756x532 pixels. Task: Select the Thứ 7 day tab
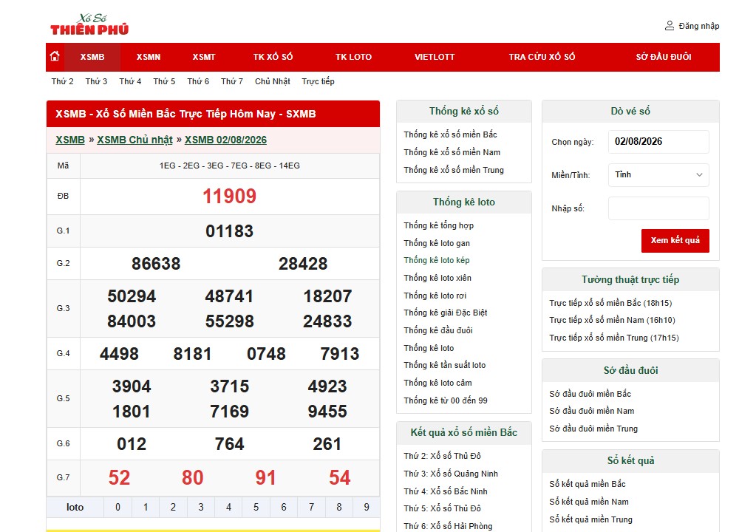pos(232,81)
